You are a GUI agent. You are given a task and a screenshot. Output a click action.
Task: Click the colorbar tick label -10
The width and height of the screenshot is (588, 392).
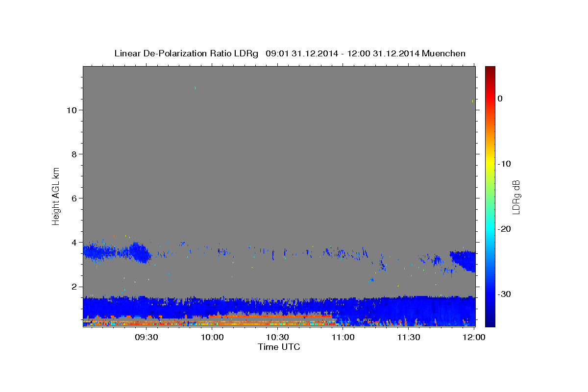pyautogui.click(x=504, y=164)
